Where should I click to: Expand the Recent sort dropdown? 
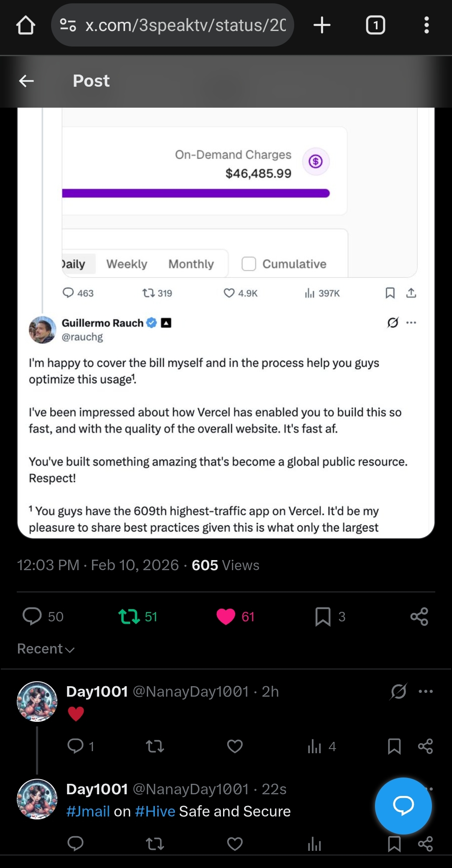tap(46, 649)
